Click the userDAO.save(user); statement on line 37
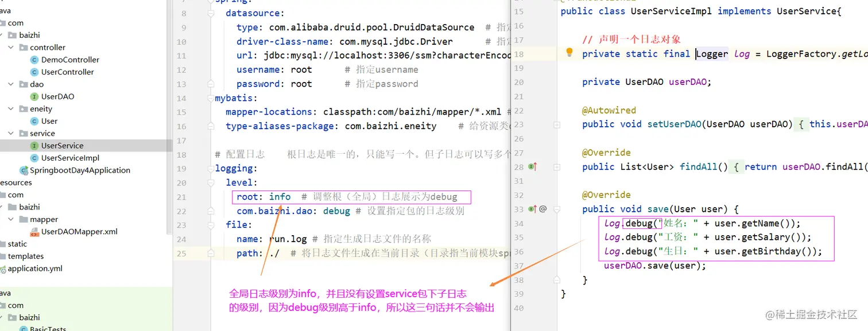868x331 pixels. click(x=655, y=266)
